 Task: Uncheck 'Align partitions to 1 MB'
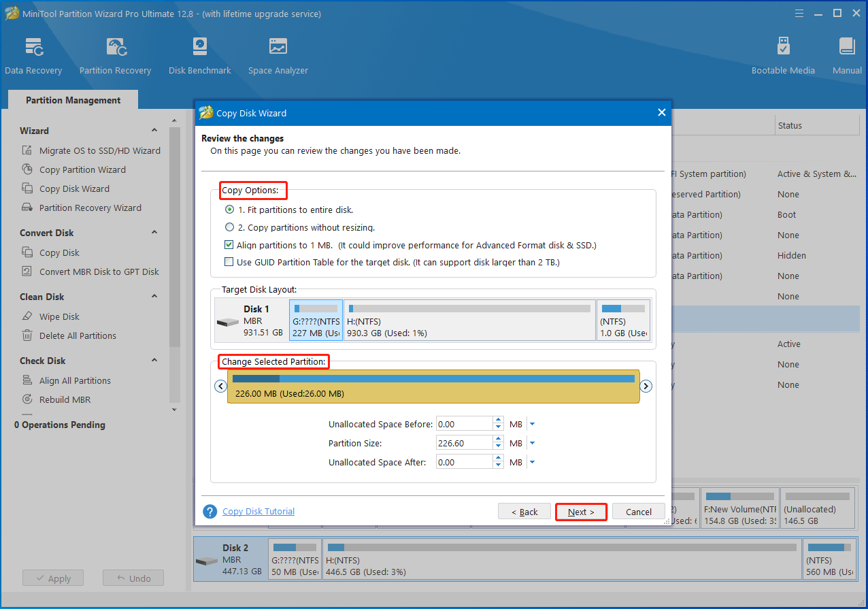tap(229, 245)
